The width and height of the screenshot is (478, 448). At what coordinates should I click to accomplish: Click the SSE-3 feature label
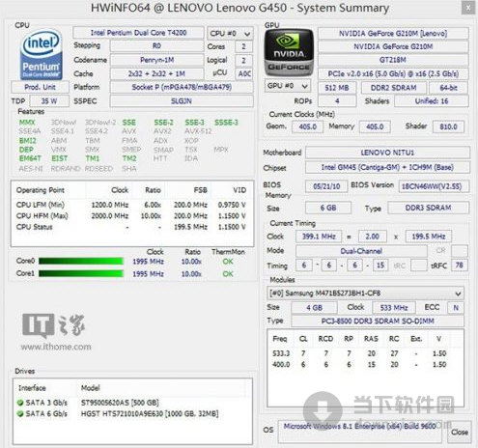[x=194, y=123]
